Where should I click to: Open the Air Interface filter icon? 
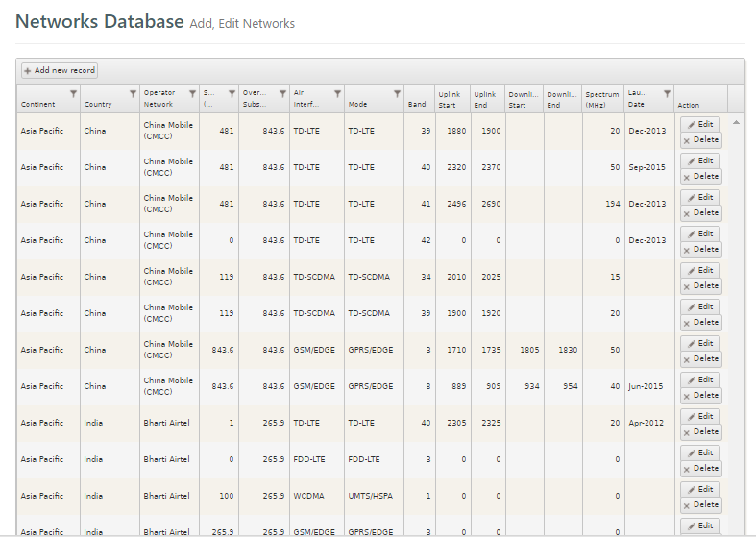pyautogui.click(x=337, y=93)
